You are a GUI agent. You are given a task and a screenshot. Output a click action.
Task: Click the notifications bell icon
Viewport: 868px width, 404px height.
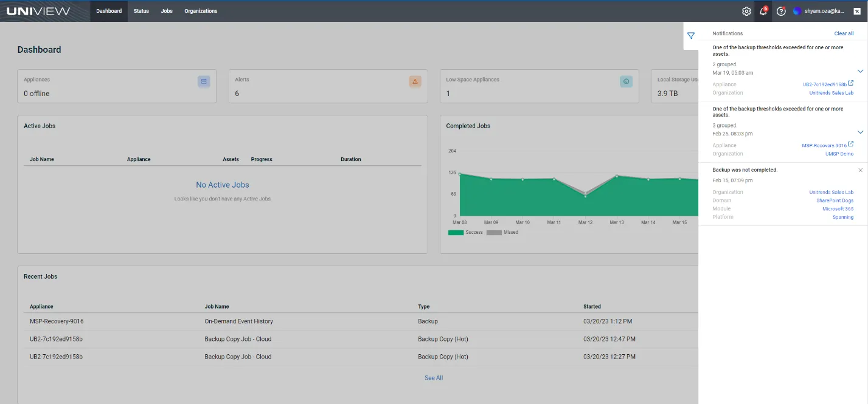click(x=763, y=11)
